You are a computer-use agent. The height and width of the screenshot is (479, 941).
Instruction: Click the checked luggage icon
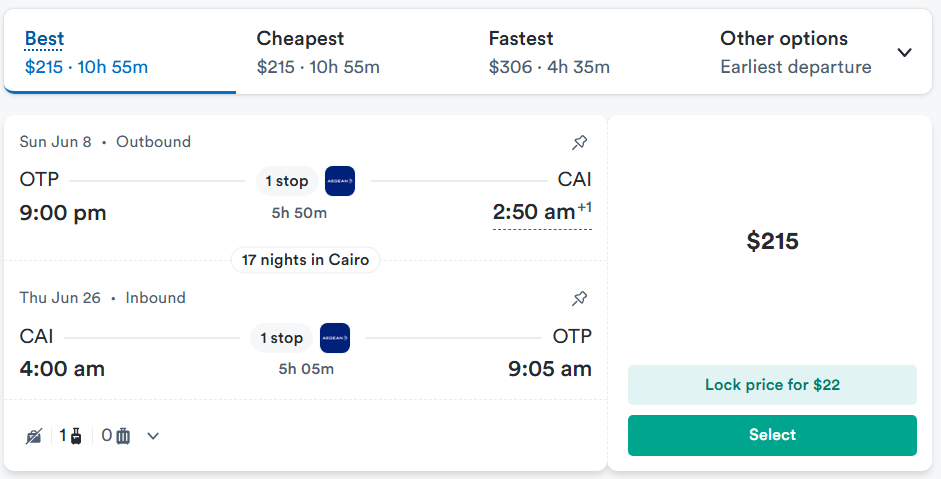[123, 436]
